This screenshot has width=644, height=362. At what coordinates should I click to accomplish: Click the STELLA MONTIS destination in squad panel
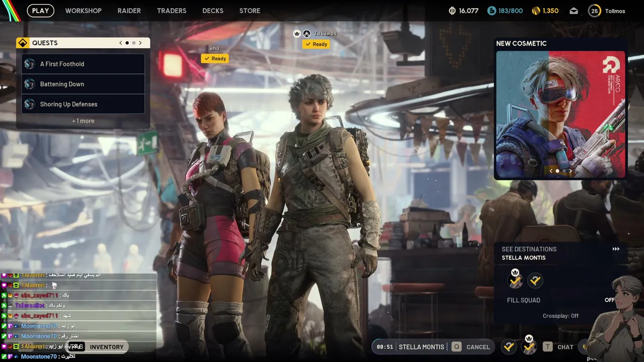[523, 258]
